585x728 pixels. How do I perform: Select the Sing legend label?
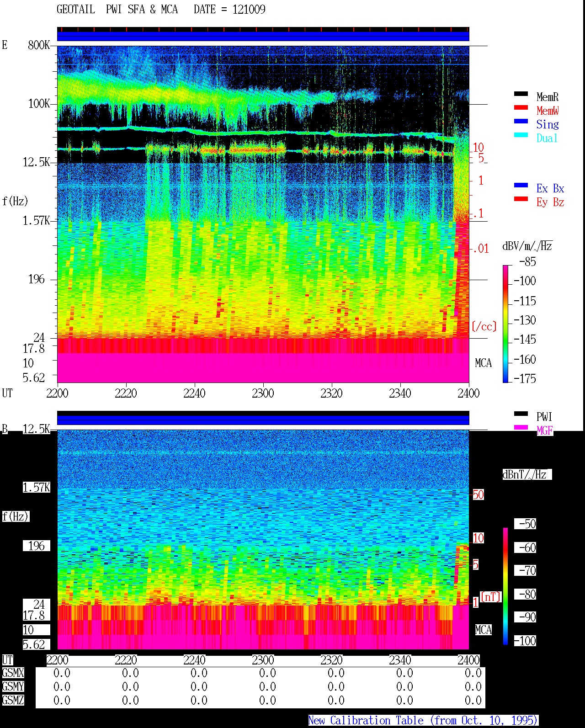point(548,124)
